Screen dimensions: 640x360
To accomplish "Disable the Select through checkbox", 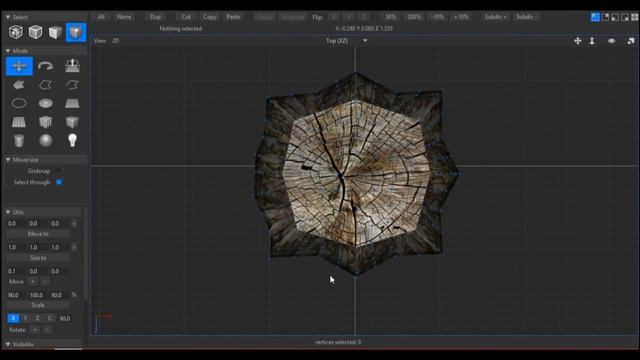I will pos(59,182).
